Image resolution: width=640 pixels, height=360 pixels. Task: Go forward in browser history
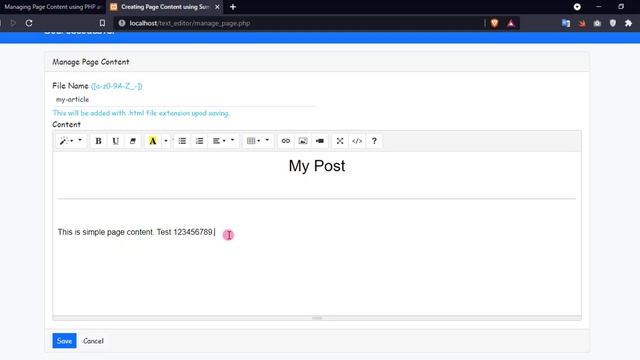(13, 23)
